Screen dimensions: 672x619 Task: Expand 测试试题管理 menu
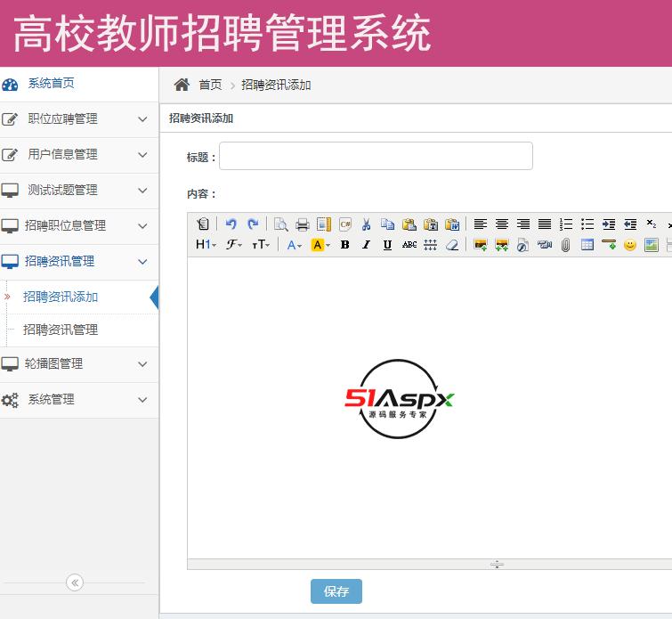click(79, 191)
